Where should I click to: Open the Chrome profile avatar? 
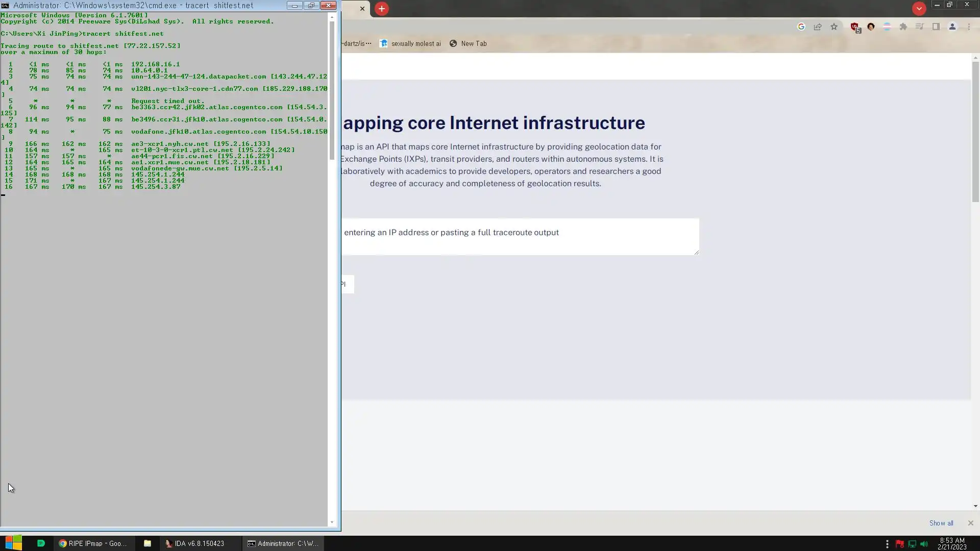click(x=952, y=27)
